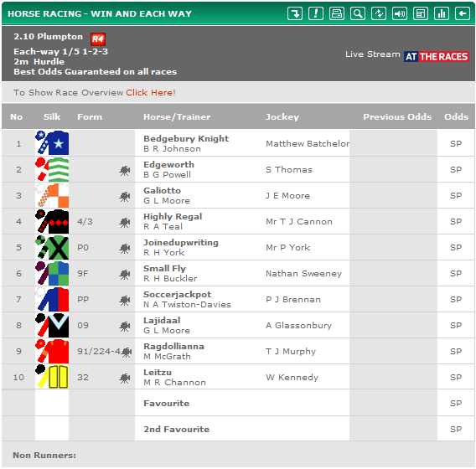
Task: Click the refresh arrows icon
Action: (x=379, y=13)
